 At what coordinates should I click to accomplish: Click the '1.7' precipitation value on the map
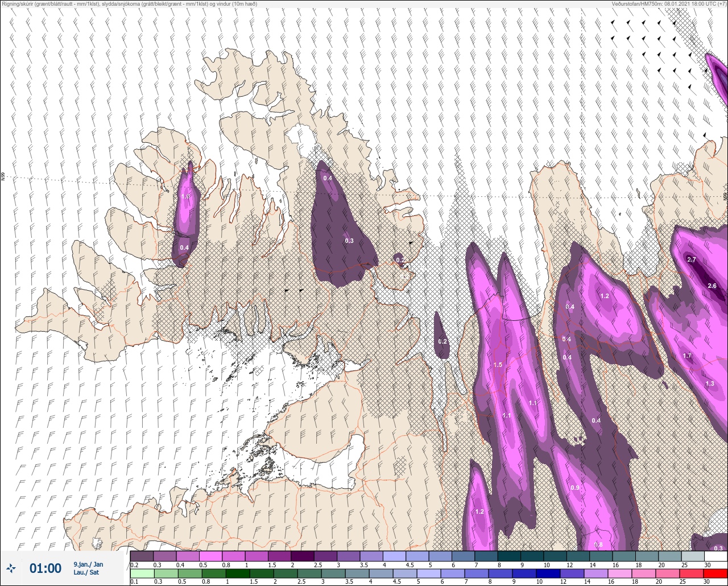(687, 356)
